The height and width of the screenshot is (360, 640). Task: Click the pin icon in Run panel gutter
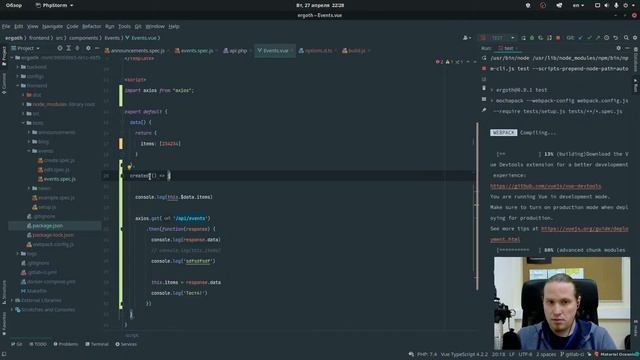(x=484, y=110)
